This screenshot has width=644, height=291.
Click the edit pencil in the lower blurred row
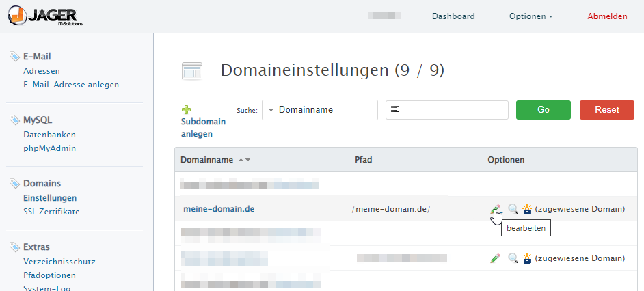495,258
